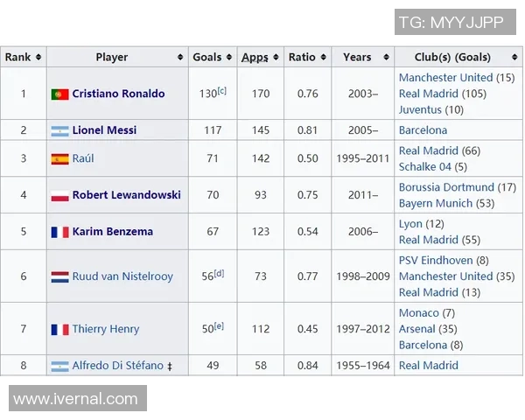
Task: Sort table by Rank column arrows
Action: [x=38, y=58]
